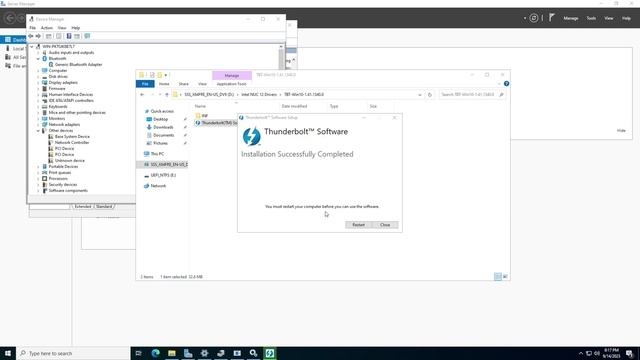This screenshot has height=360, width=640.
Task: Click the notifications flag in Server Manager
Action: point(551,18)
